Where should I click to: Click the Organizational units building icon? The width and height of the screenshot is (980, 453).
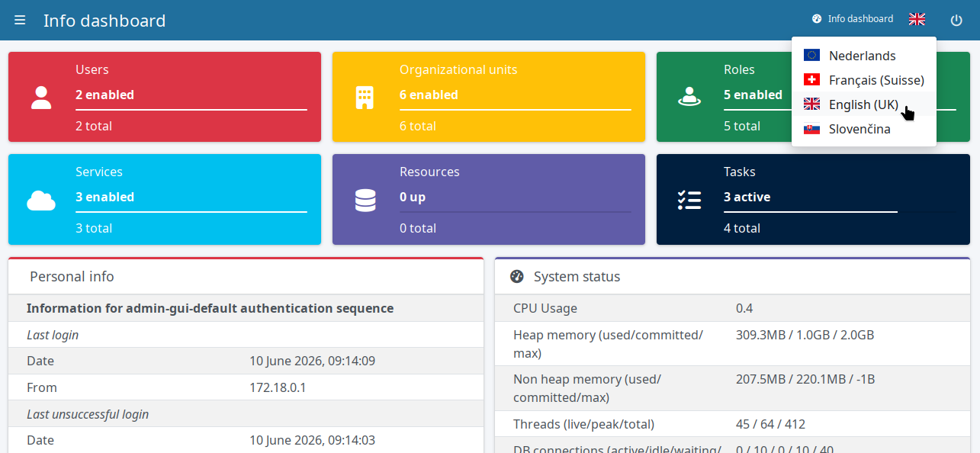tap(365, 98)
